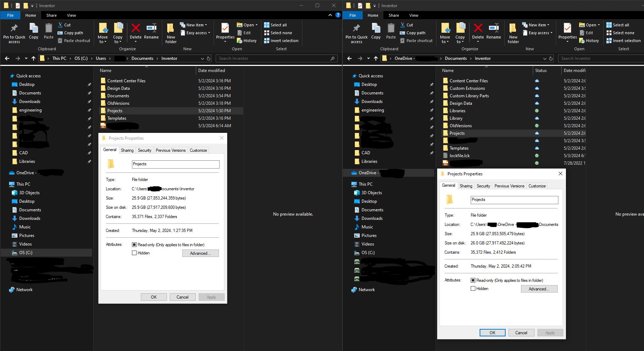
Task: Click inside the Search Inventor field on the left
Action: tap(276, 58)
